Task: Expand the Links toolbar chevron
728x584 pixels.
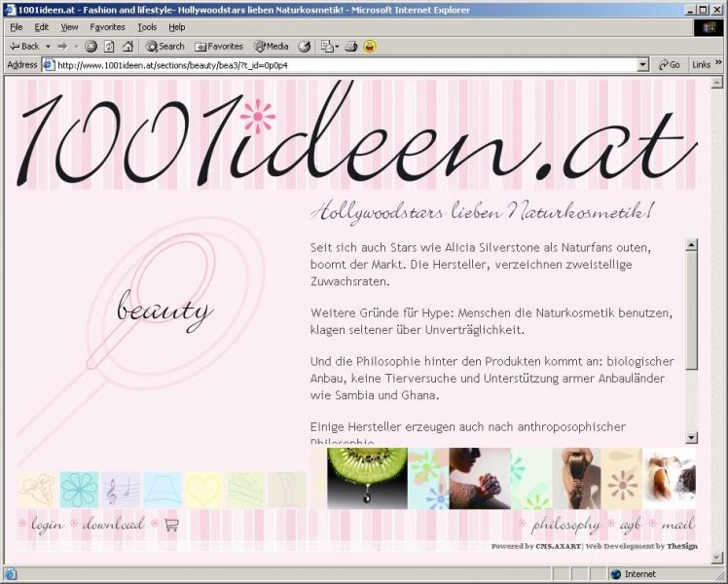Action: (x=719, y=65)
